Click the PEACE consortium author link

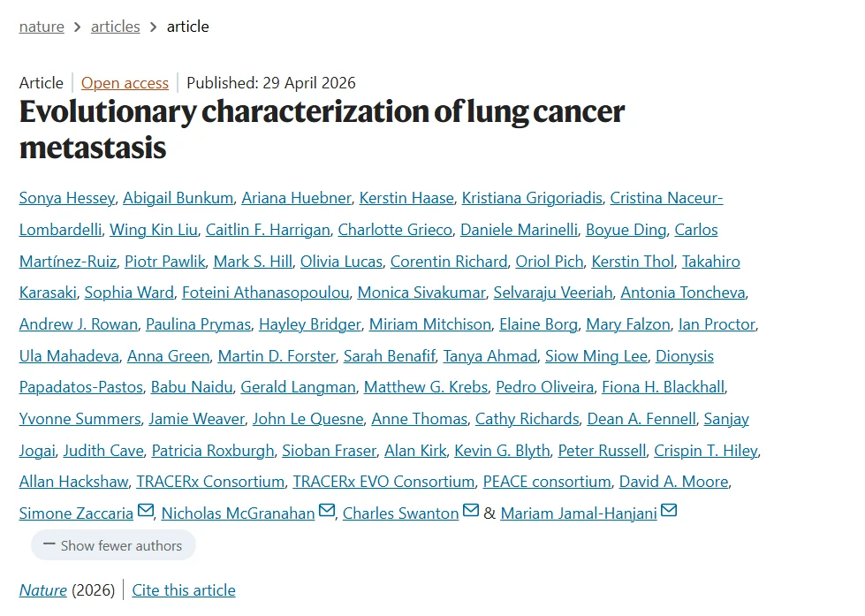(547, 482)
